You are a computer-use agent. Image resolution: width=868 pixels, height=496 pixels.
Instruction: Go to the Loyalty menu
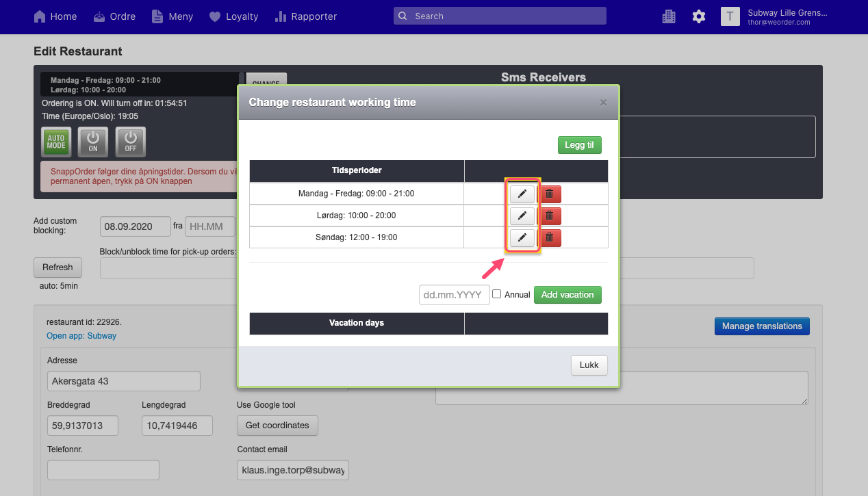point(234,16)
